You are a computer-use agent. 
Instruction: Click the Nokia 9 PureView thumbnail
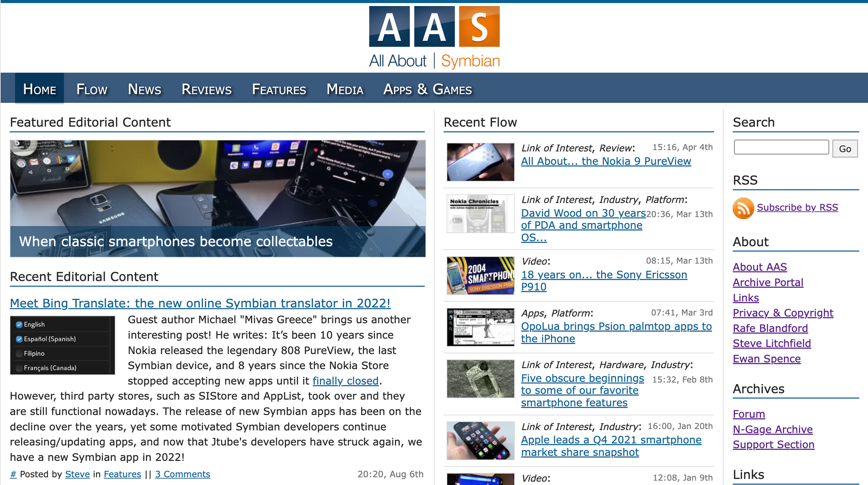[480, 162]
